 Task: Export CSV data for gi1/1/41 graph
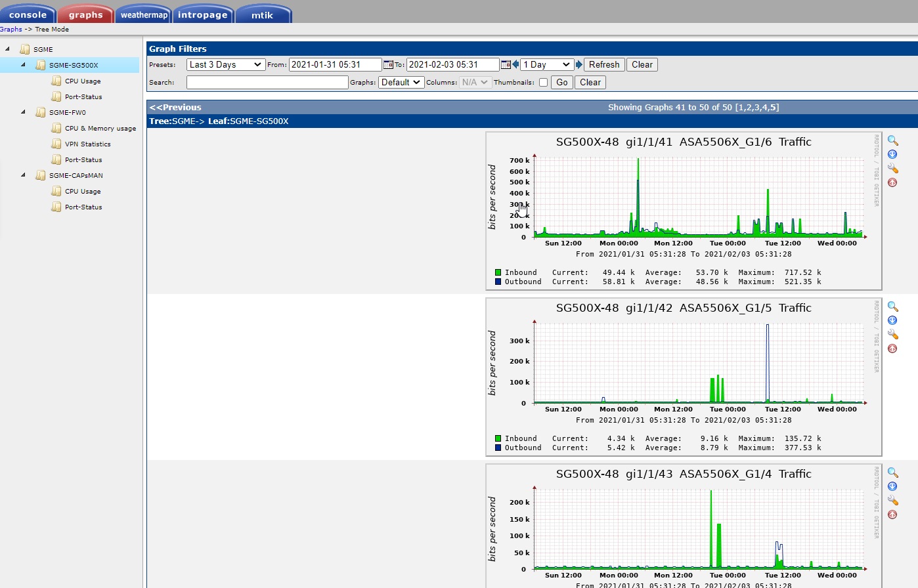coord(892,154)
